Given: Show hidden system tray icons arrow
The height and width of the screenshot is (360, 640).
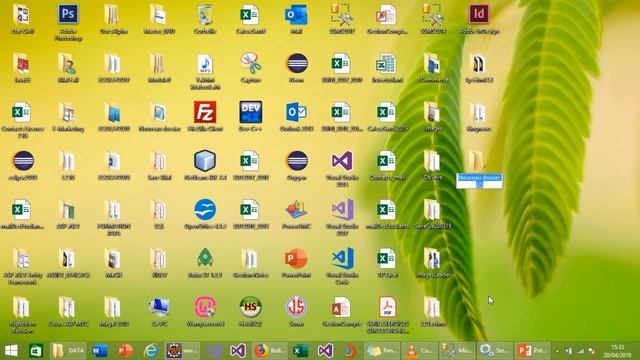Looking at the screenshot, I should tap(558, 351).
